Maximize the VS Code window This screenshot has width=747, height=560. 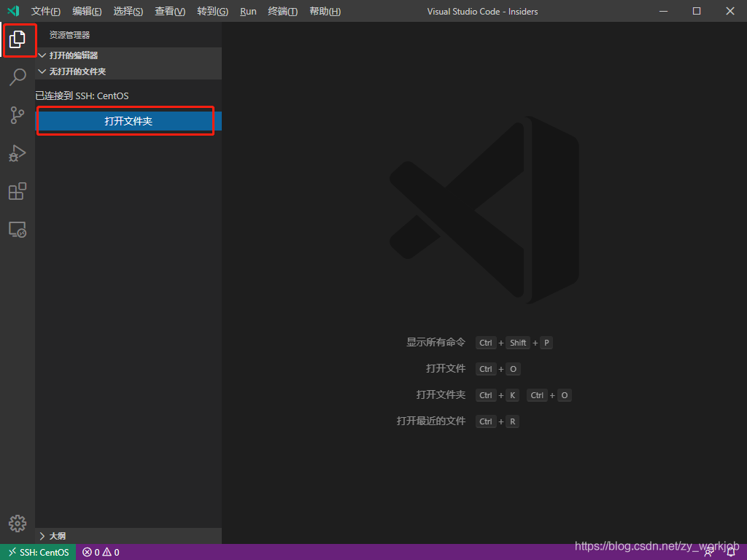(x=697, y=11)
